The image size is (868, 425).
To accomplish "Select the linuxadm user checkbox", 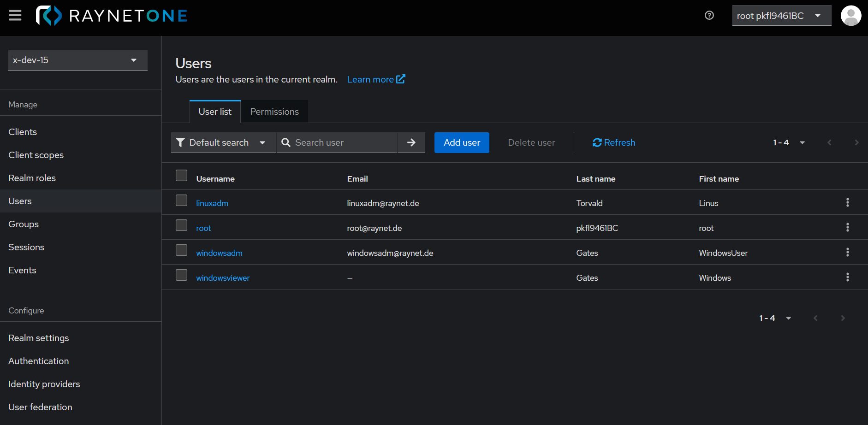I will tap(181, 201).
